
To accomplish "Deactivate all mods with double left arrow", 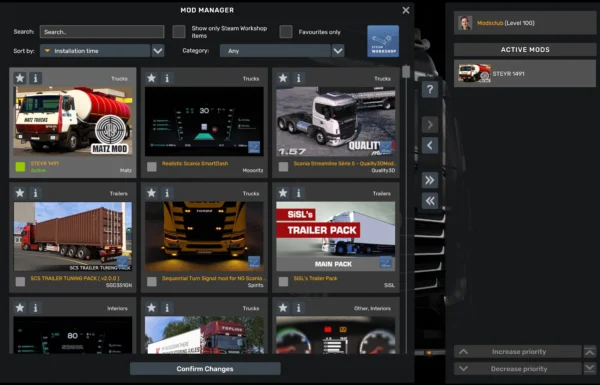I will click(430, 201).
